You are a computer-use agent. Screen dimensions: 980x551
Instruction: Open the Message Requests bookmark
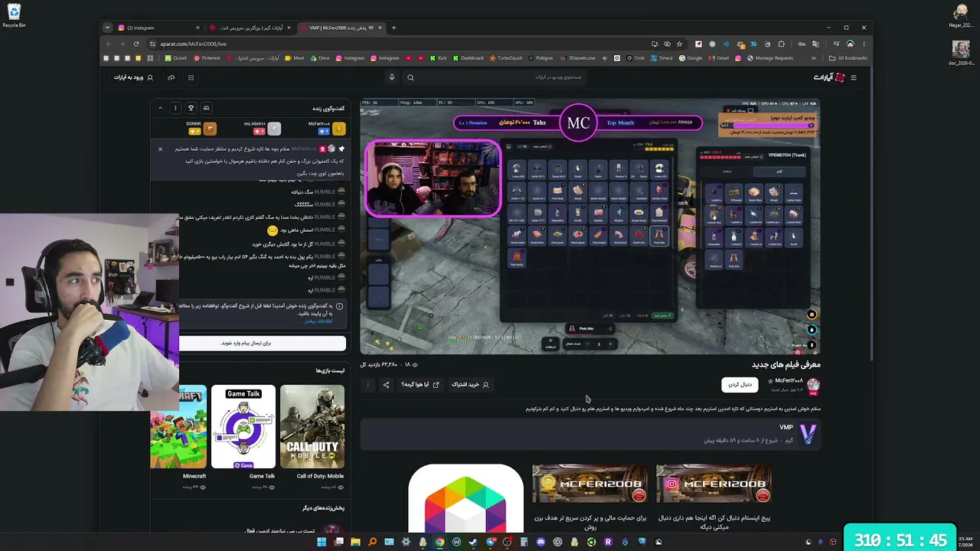[x=770, y=58]
